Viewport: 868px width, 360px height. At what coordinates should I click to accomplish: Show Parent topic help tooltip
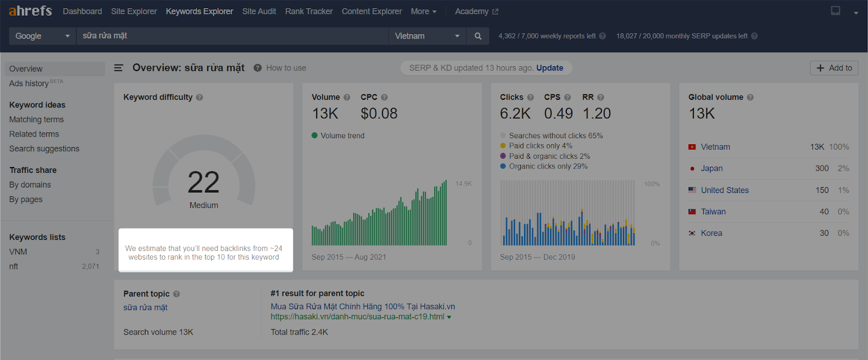(176, 294)
